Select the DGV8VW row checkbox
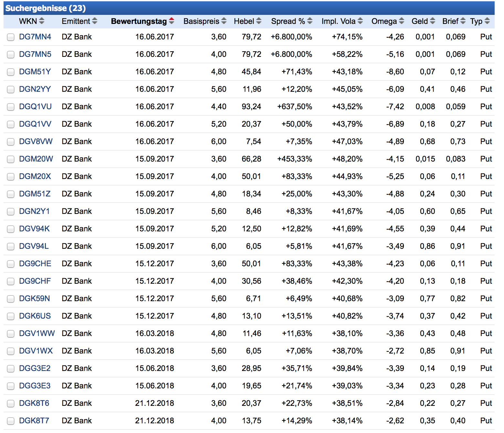This screenshot has height=433, width=504. [x=11, y=142]
